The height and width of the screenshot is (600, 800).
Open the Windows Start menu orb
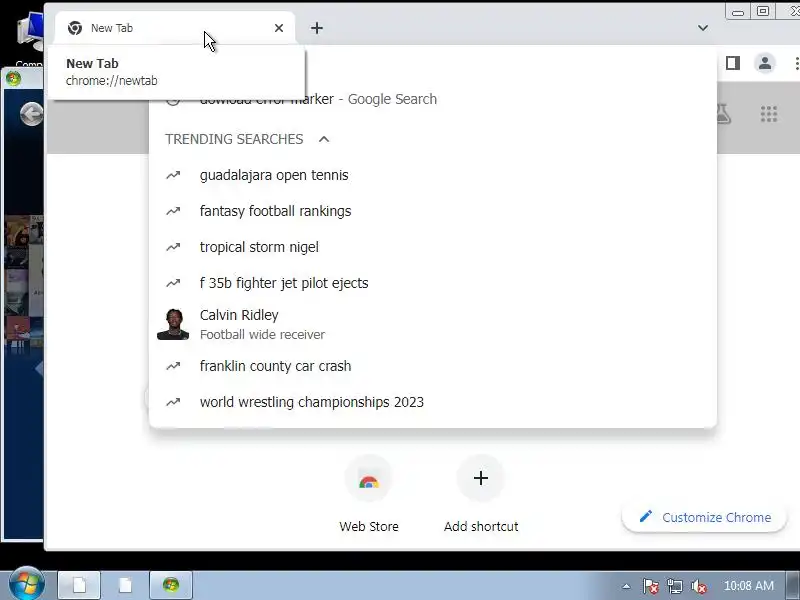point(27,584)
